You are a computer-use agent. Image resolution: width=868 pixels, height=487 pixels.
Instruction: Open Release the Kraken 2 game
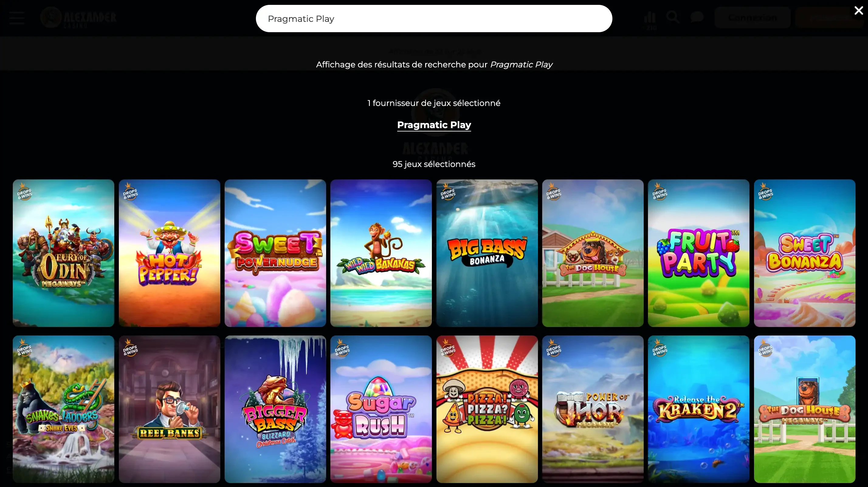tap(698, 409)
